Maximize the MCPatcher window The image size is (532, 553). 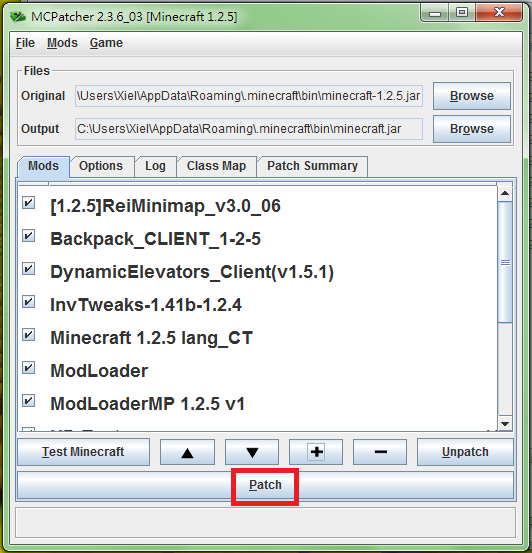(x=462, y=13)
